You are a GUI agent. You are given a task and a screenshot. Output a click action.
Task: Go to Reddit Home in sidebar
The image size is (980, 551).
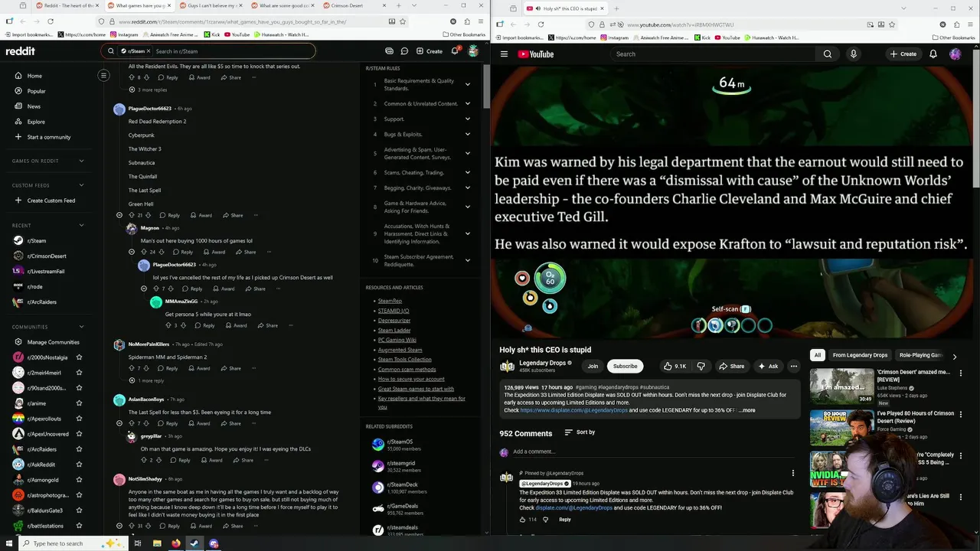34,76
